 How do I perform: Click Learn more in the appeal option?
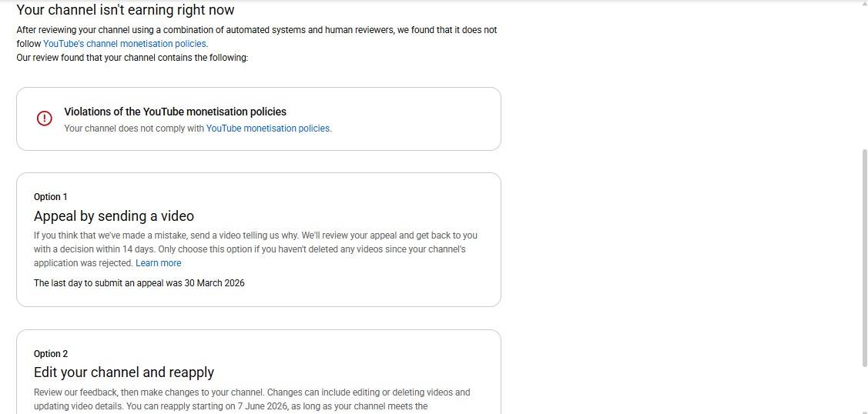(159, 263)
